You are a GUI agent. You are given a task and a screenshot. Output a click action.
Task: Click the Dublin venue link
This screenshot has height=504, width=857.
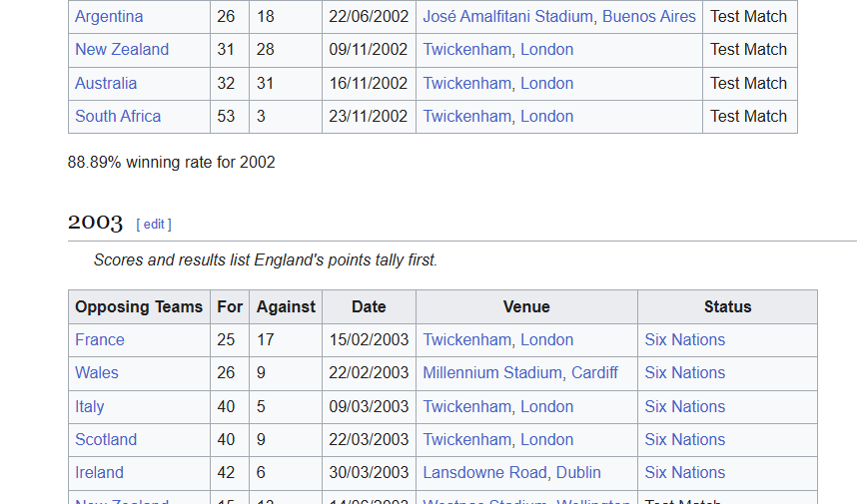(x=578, y=472)
